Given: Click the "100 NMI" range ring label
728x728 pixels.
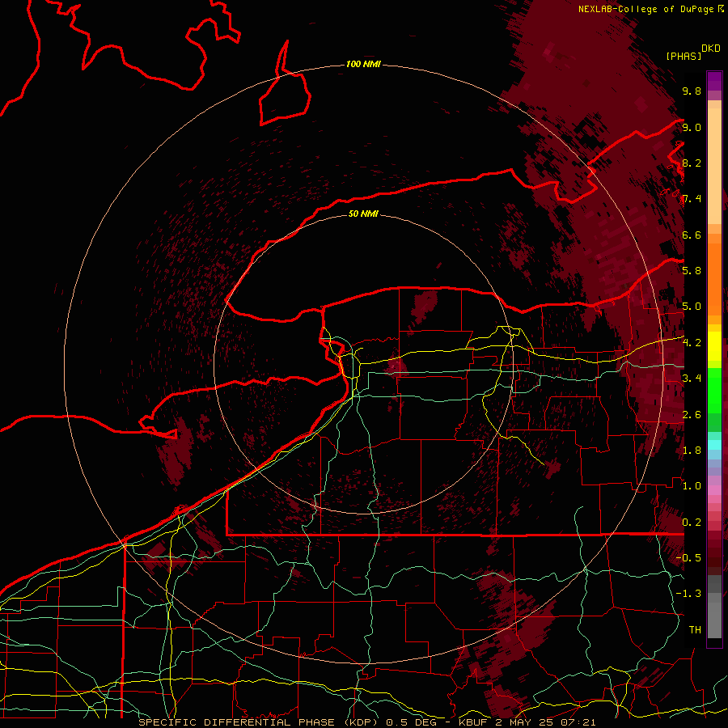Looking at the screenshot, I should point(363,64).
